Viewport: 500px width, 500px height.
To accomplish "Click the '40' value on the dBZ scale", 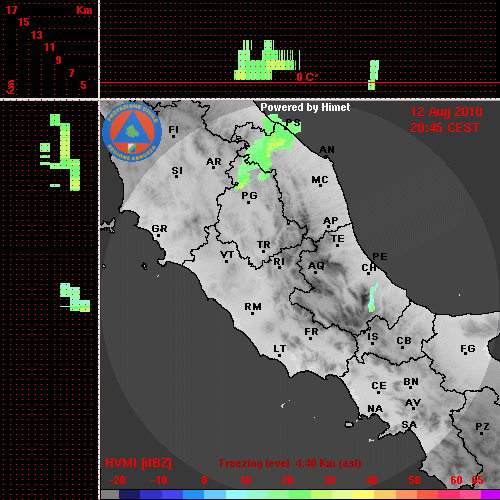I will coord(371,480).
